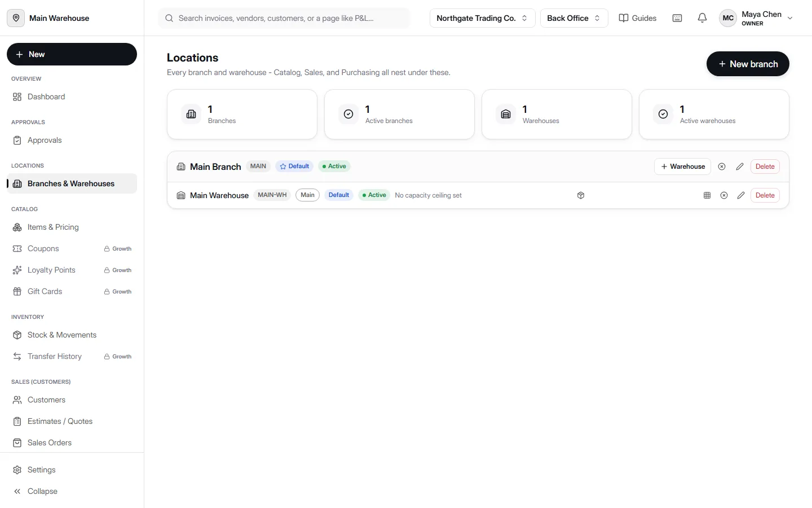Click the building icon on the Branches card
812x508 pixels.
coord(191,114)
